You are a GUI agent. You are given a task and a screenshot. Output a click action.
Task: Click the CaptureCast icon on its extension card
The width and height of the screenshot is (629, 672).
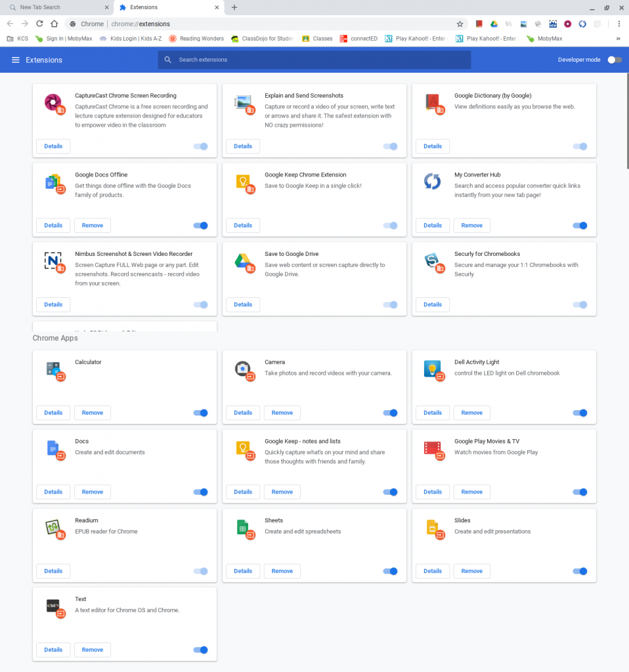[53, 103]
